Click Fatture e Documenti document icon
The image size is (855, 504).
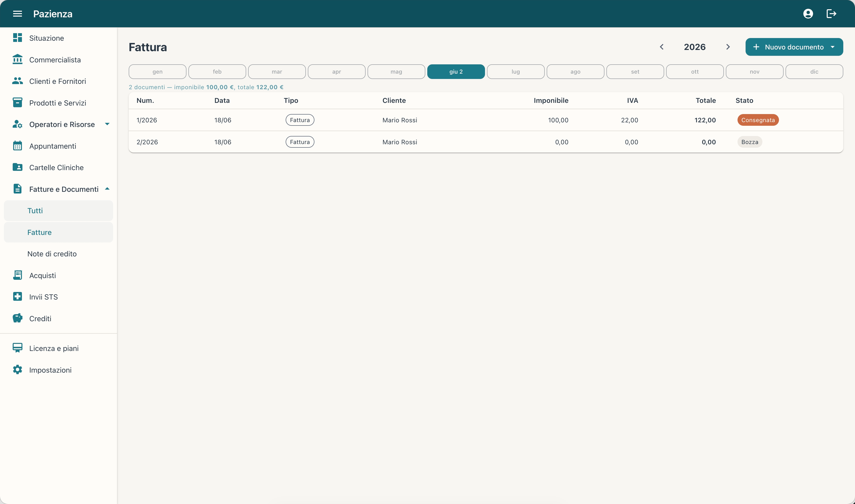click(17, 189)
